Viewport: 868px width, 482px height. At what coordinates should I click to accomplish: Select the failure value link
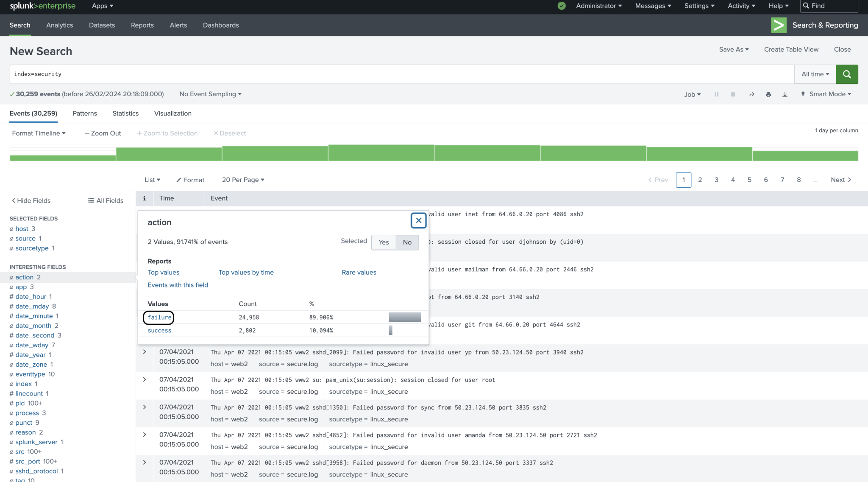tap(159, 317)
